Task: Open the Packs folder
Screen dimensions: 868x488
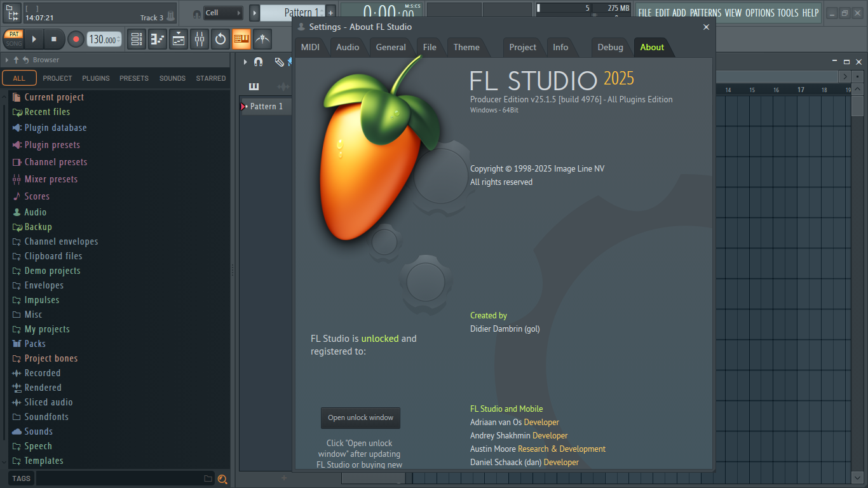Action: pyautogui.click(x=29, y=344)
